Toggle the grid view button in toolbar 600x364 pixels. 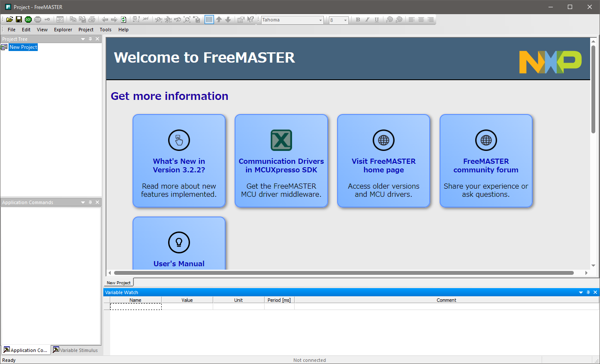[209, 20]
